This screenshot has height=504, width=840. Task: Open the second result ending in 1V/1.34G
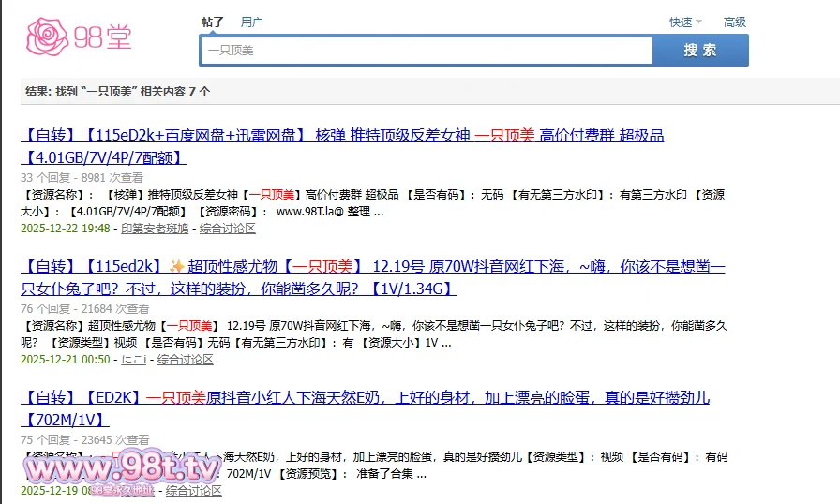[x=372, y=267]
